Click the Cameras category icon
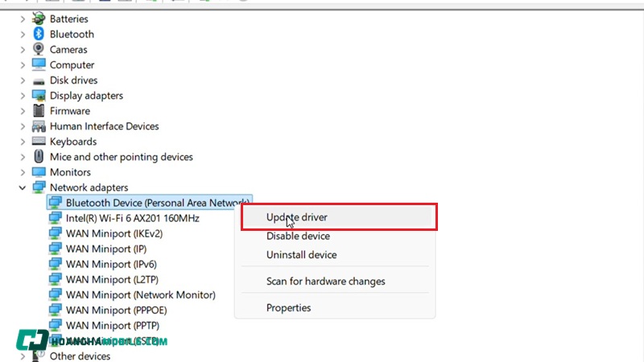The width and height of the screenshot is (644, 362). coord(39,49)
